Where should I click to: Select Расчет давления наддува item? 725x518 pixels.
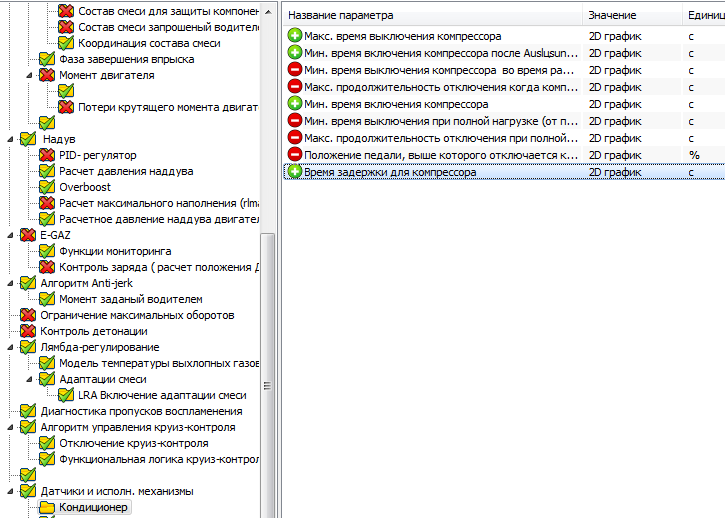pos(126,171)
